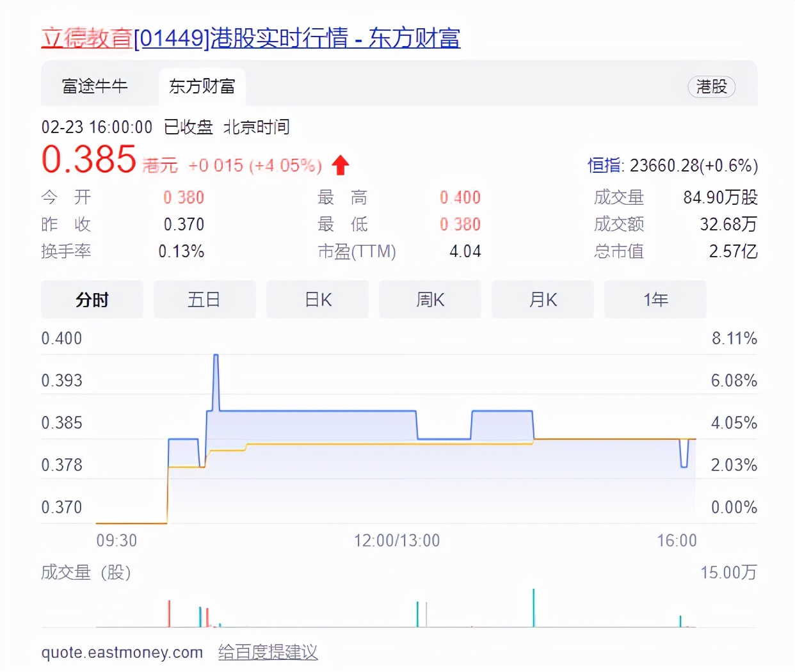Click the large 0.385 current price

pos(89,159)
